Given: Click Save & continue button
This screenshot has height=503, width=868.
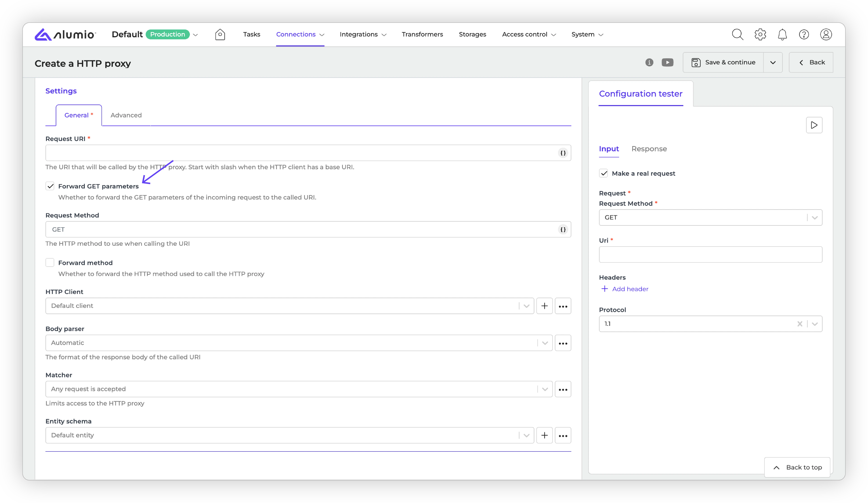Looking at the screenshot, I should click(x=723, y=62).
